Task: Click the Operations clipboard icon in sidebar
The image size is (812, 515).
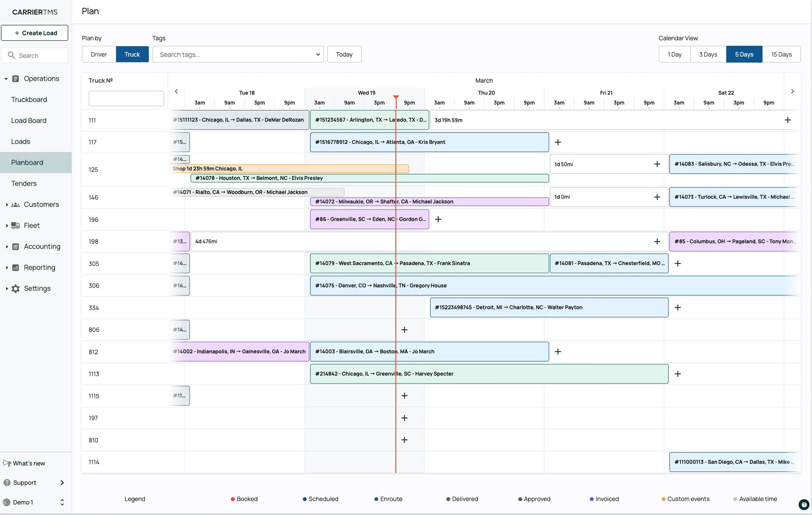Action: click(15, 79)
